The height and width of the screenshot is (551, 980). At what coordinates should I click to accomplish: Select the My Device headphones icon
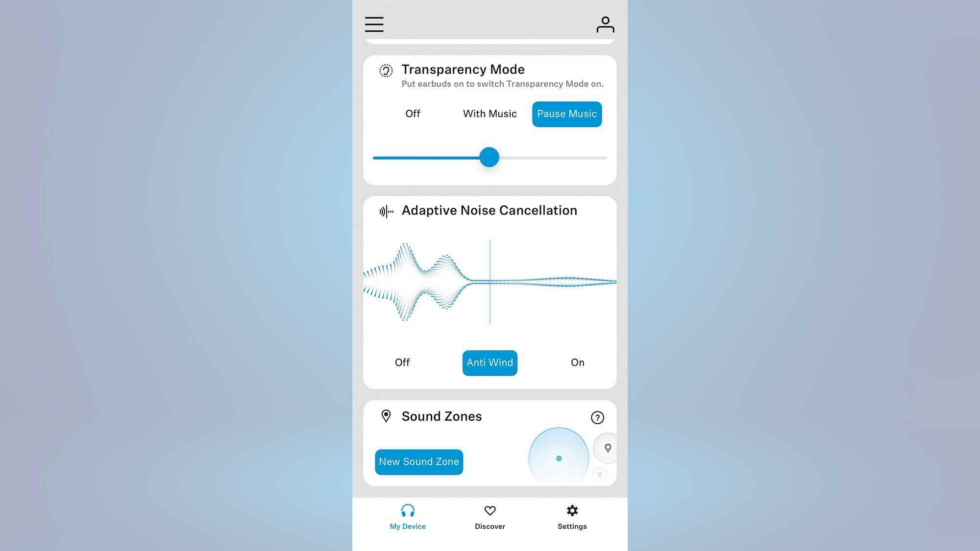click(x=407, y=511)
